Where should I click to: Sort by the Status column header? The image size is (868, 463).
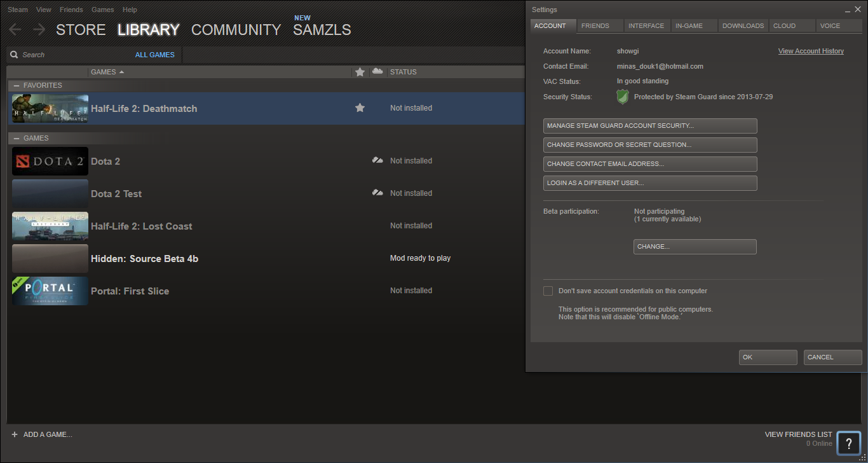(x=403, y=72)
